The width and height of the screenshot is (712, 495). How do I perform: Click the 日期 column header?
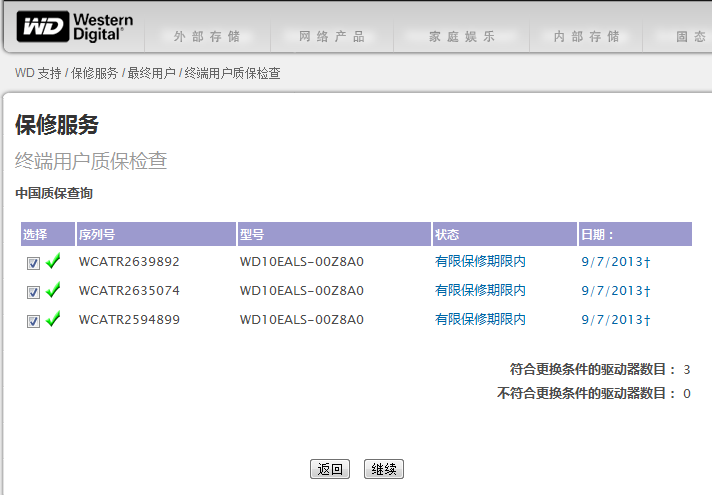[635, 234]
